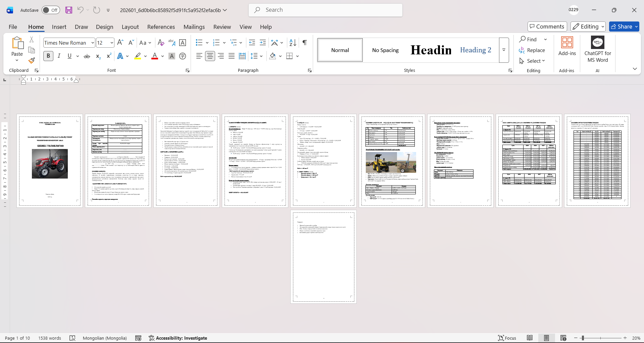Switch to Read Mode view in status bar
Screen dimensions: 644x343
[x=530, y=338]
